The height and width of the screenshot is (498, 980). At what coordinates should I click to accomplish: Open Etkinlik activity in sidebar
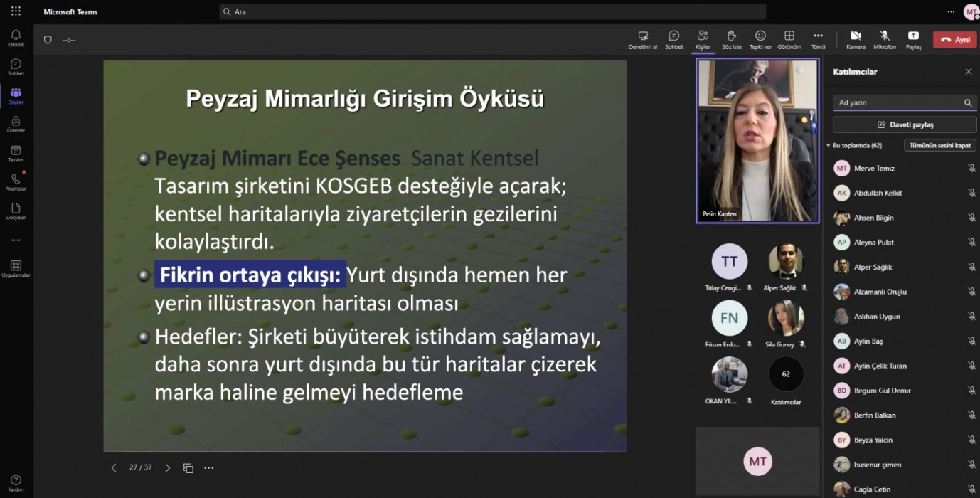click(16, 38)
